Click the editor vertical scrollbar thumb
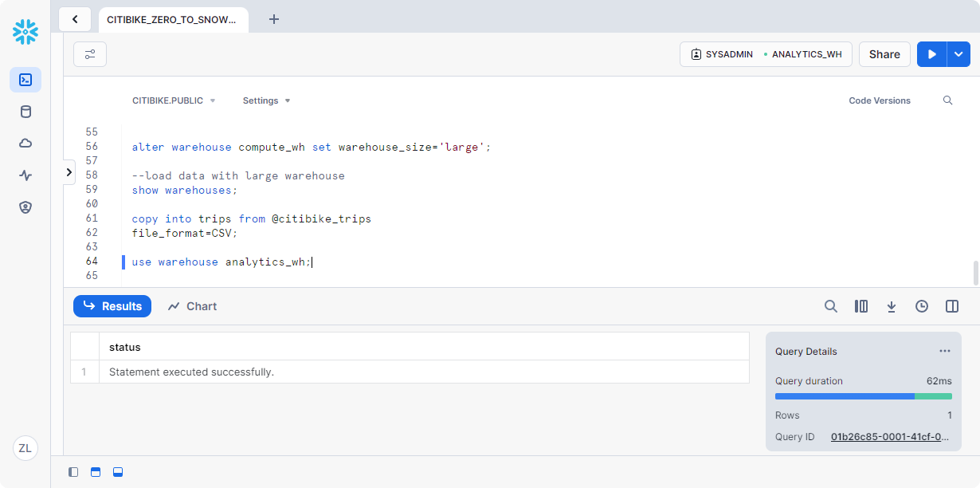980x488 pixels. pos(975,273)
